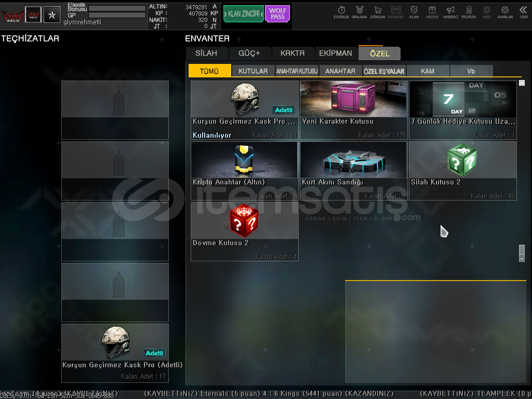
Task: Select the TÜMÜ filter tab
Action: (209, 71)
